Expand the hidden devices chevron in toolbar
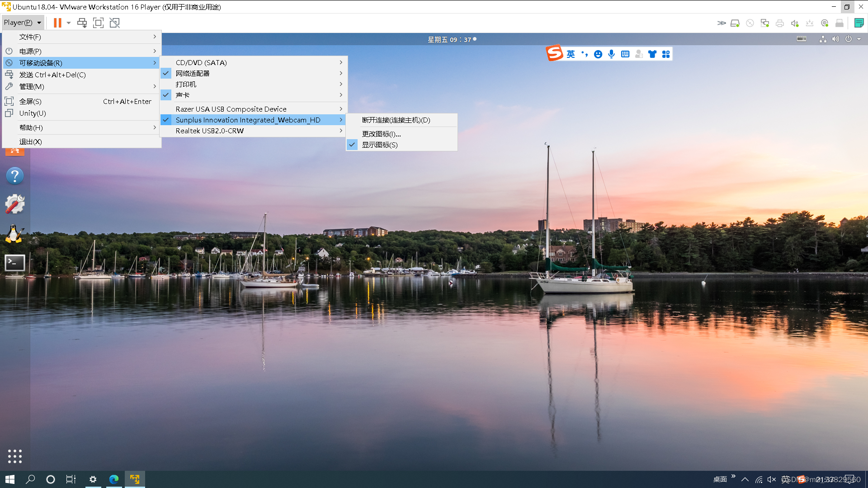The image size is (868, 488). (722, 23)
